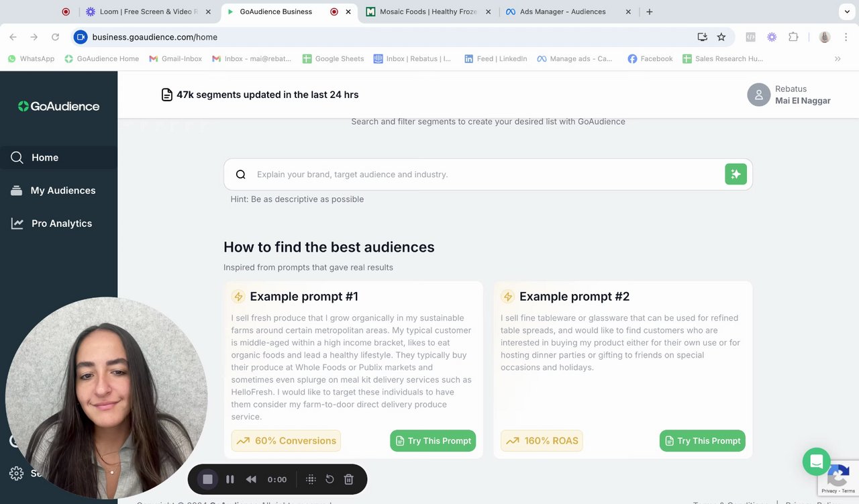Click the Settings gear icon in the sidebar
The image size is (859, 504).
(x=16, y=473)
